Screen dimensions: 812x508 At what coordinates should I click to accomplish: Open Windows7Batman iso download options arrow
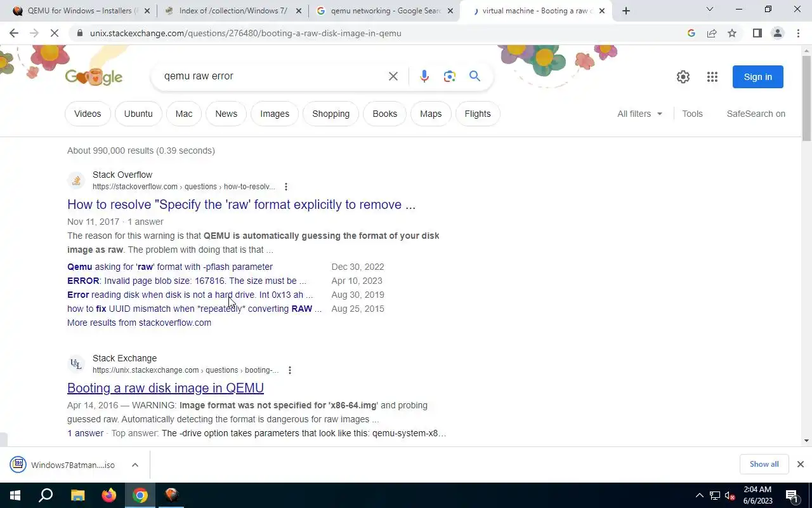(135, 465)
